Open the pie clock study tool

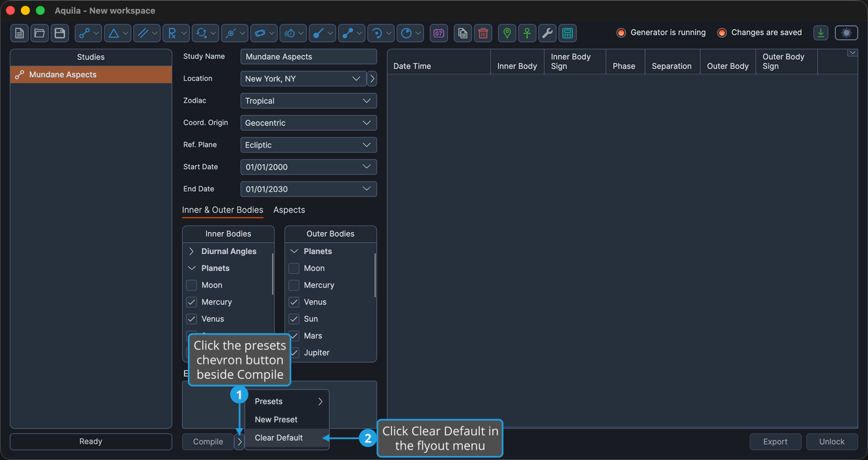tap(410, 33)
